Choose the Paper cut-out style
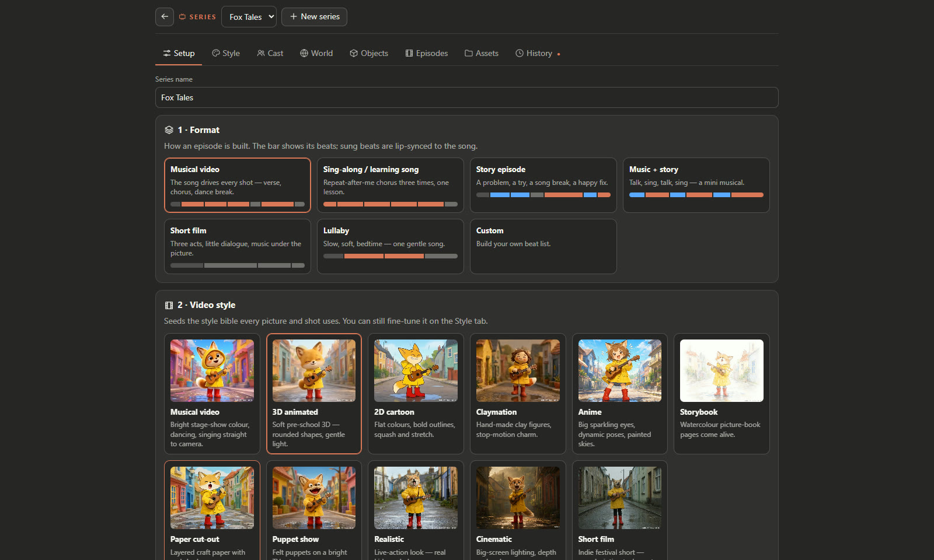This screenshot has width=934, height=560. (x=212, y=510)
